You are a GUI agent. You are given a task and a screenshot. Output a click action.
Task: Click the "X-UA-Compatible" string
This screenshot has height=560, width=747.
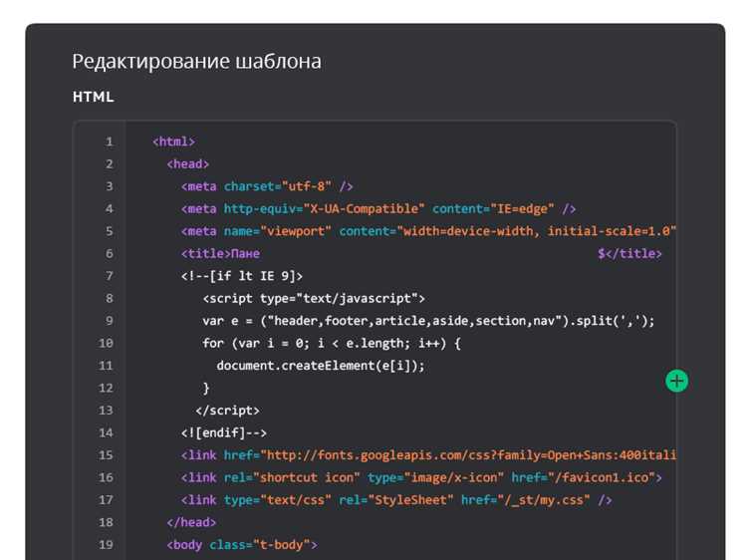pyautogui.click(x=364, y=208)
